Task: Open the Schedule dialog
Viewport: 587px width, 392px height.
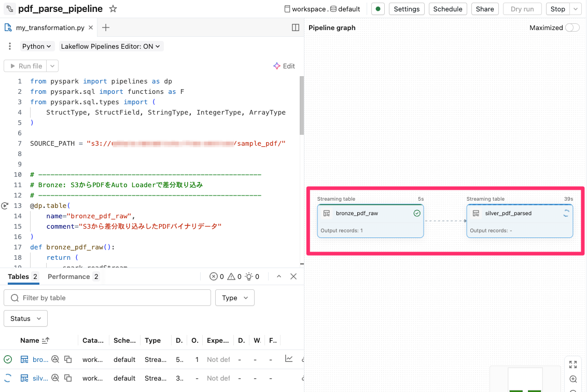Action: point(448,8)
